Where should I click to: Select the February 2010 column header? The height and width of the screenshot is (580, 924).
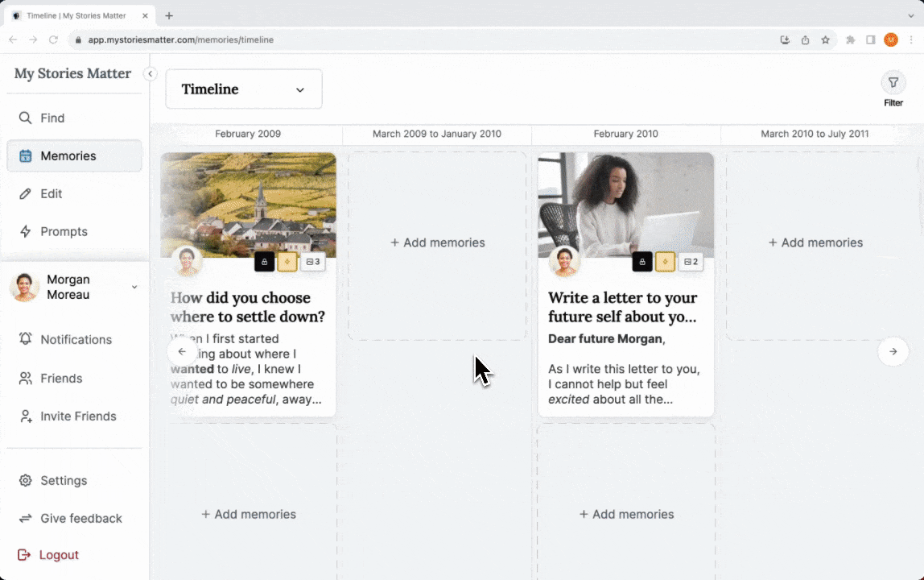click(x=626, y=134)
